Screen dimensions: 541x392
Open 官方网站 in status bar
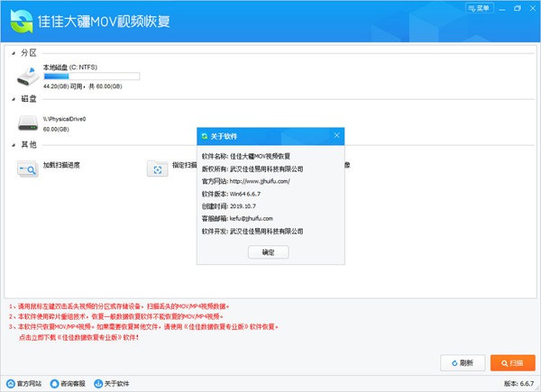24,383
